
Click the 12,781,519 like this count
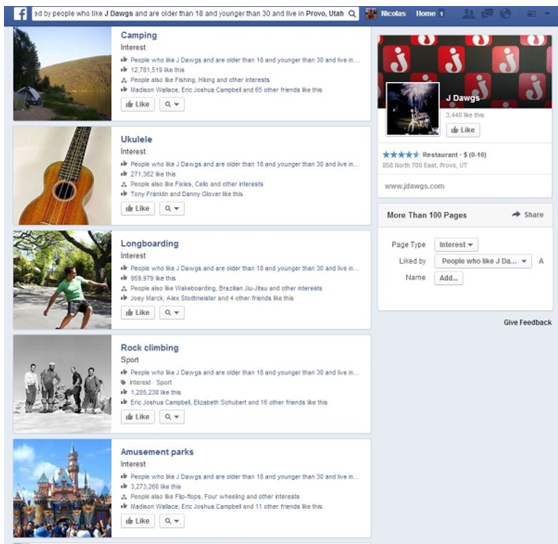click(x=157, y=70)
